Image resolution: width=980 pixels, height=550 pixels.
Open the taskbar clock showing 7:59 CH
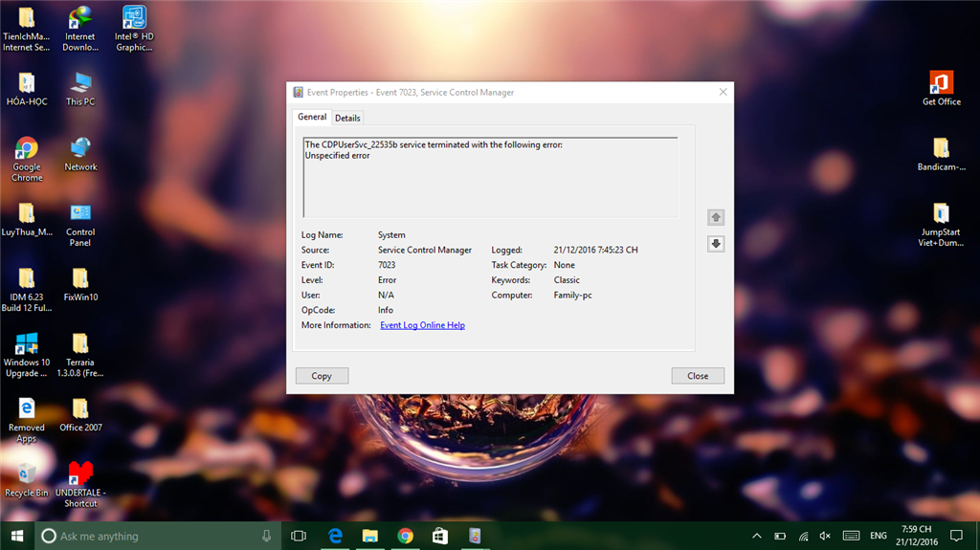click(x=917, y=536)
